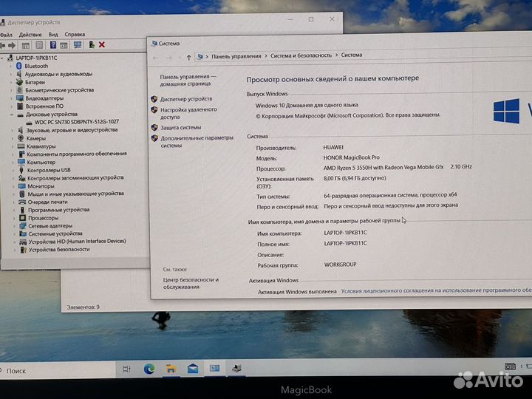Click Back arrow in System window
Image resolution: width=532 pixels, height=399 pixels.
click(x=156, y=58)
